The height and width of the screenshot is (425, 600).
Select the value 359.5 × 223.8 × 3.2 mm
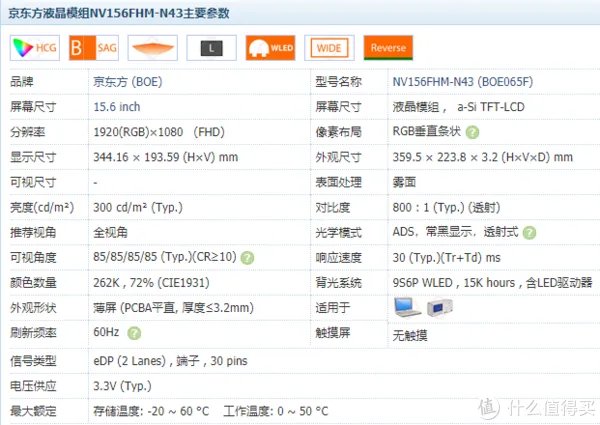(483, 157)
